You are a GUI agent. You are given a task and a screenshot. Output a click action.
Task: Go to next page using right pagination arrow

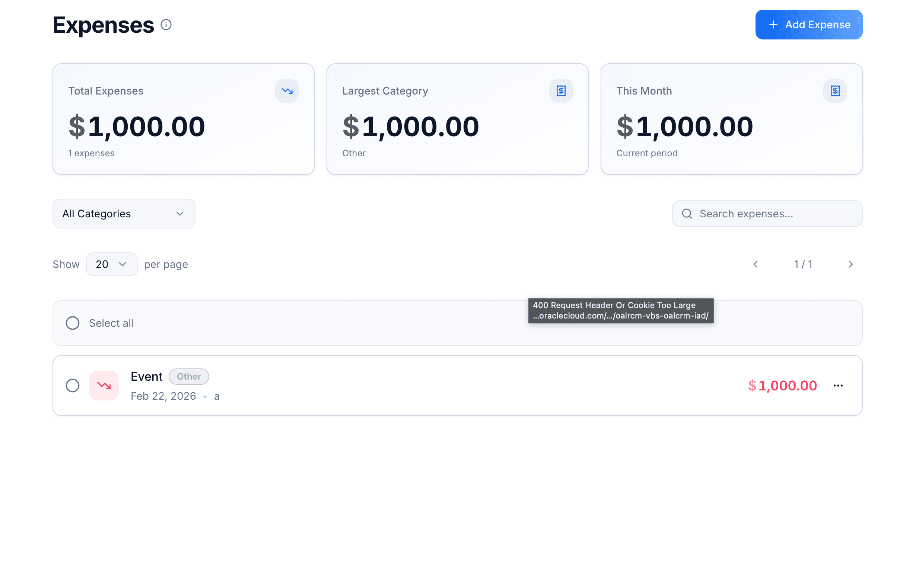point(851,264)
